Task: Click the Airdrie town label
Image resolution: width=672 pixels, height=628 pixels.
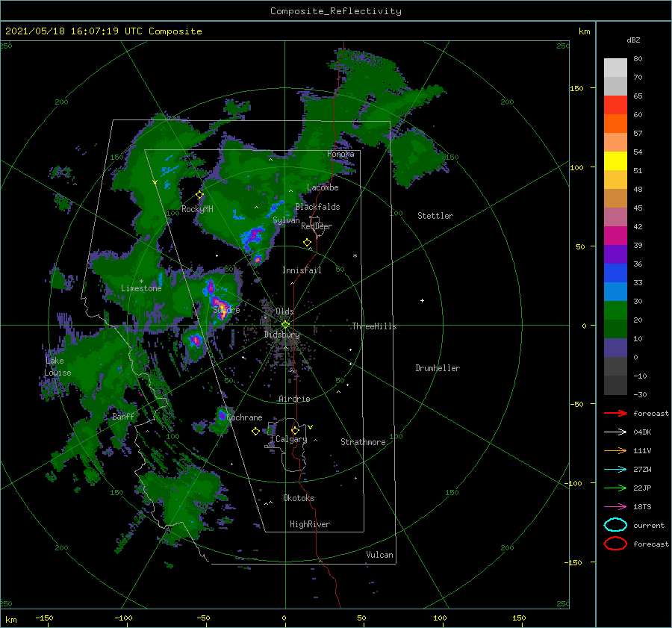Action: click(294, 399)
